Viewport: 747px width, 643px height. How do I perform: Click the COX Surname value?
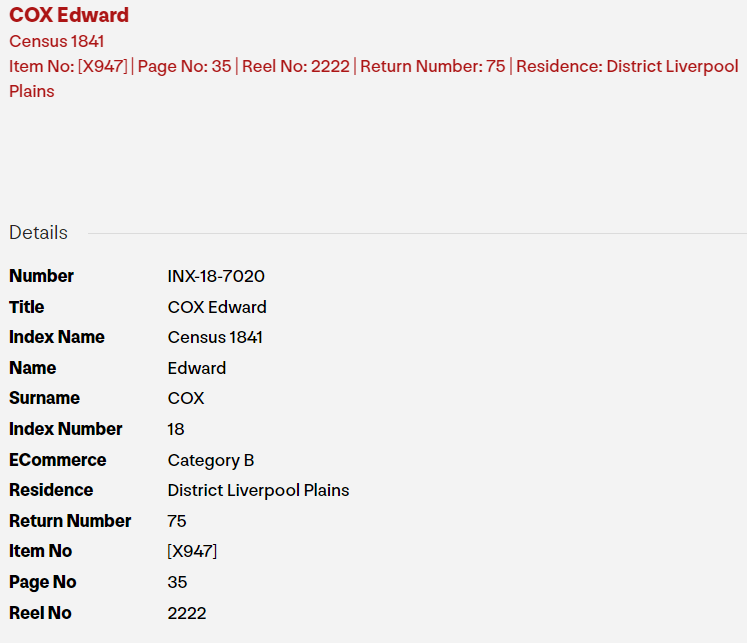pos(186,398)
